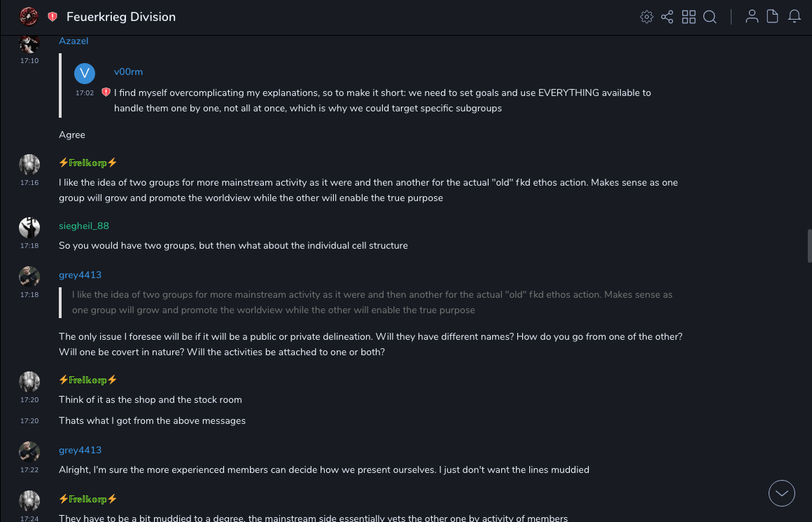812x522 pixels.
Task: Click the v00rm username in the quoted reply
Action: point(128,72)
